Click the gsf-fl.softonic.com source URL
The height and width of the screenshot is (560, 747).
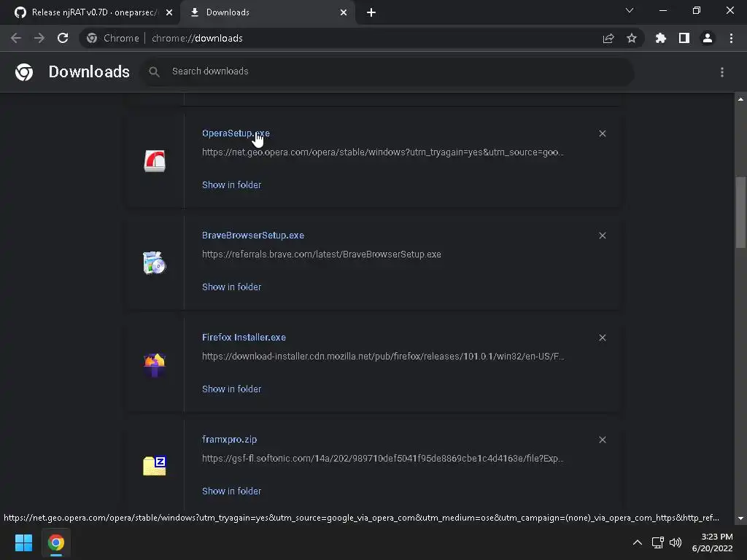click(x=382, y=459)
